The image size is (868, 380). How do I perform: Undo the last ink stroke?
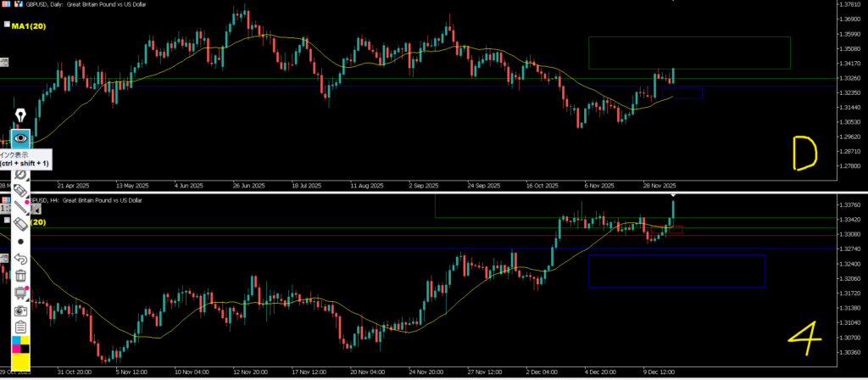pyautogui.click(x=21, y=259)
